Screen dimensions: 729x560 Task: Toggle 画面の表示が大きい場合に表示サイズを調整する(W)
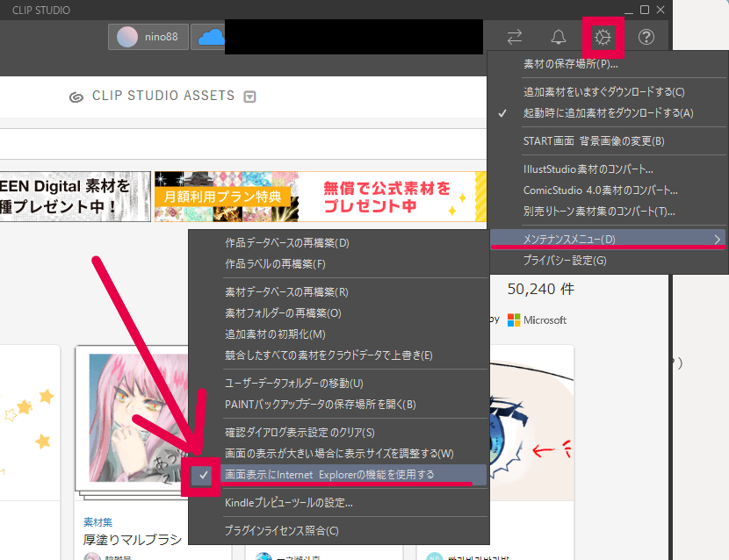[339, 454]
